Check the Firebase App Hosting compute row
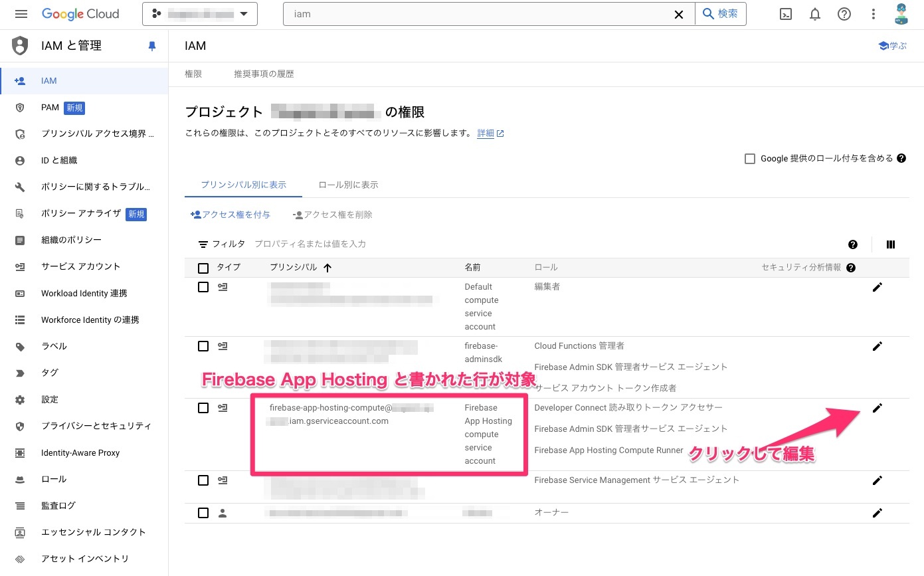The width and height of the screenshot is (924, 576). (203, 408)
